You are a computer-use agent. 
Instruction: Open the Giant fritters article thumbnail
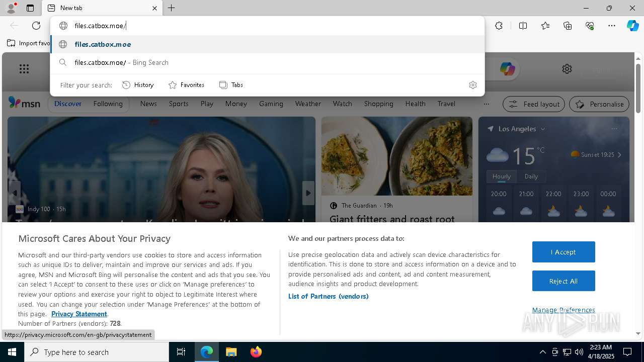(x=397, y=156)
